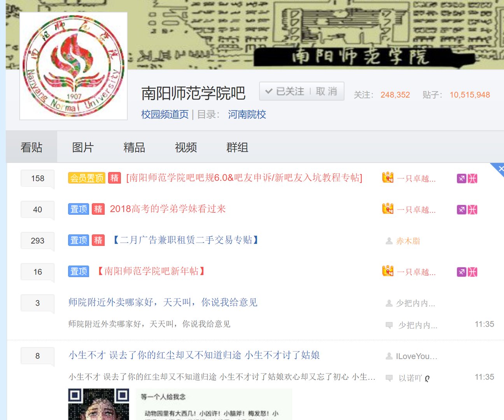
Task: Click the reply speech-bubble icon beside 少把内内
Action: [x=390, y=325]
